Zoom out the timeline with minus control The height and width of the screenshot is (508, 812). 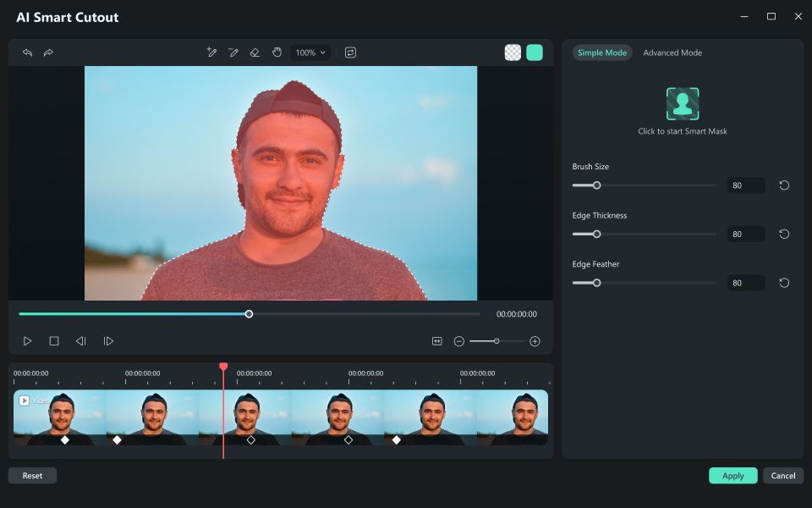point(458,340)
